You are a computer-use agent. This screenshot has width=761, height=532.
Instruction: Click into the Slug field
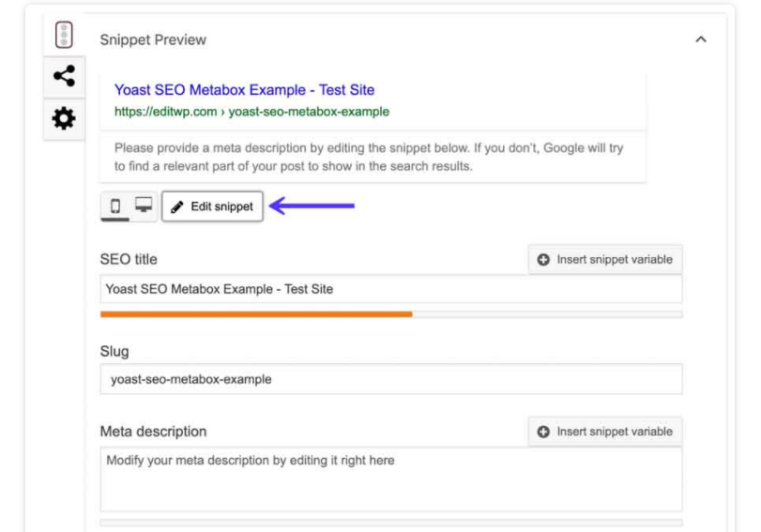pos(390,380)
